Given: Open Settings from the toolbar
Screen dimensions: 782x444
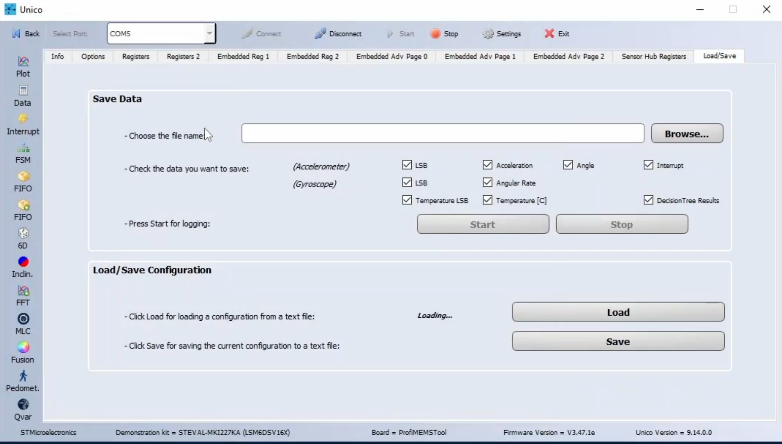Looking at the screenshot, I should coord(502,33).
